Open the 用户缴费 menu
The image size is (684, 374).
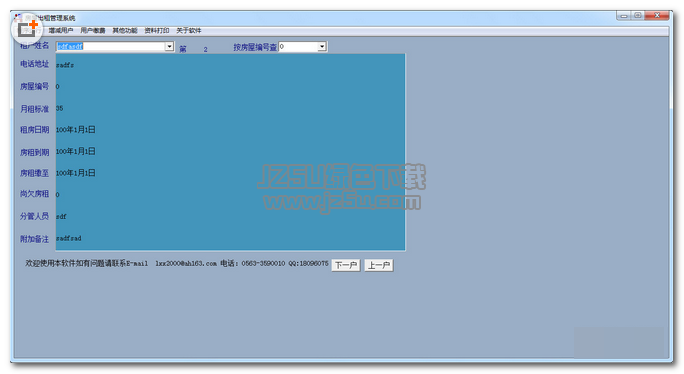93,31
